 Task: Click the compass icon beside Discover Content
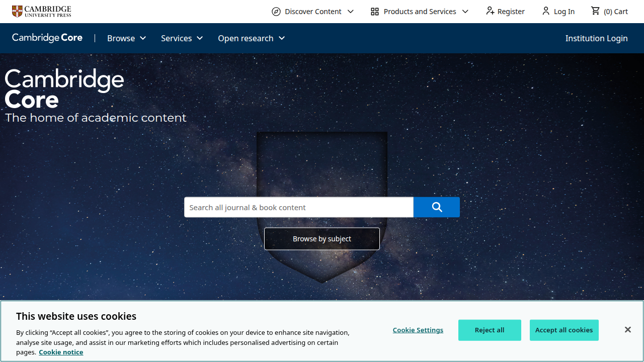pos(276,12)
